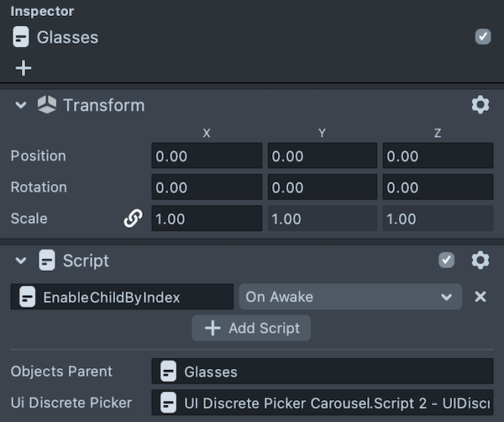
Task: Click the Transform cube icon
Action: pyautogui.click(x=47, y=105)
